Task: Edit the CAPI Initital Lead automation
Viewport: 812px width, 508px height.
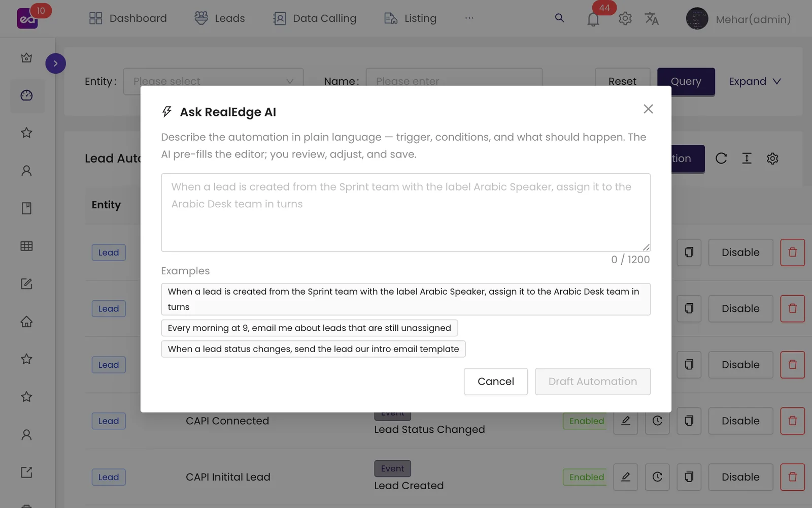Action: [626, 477]
